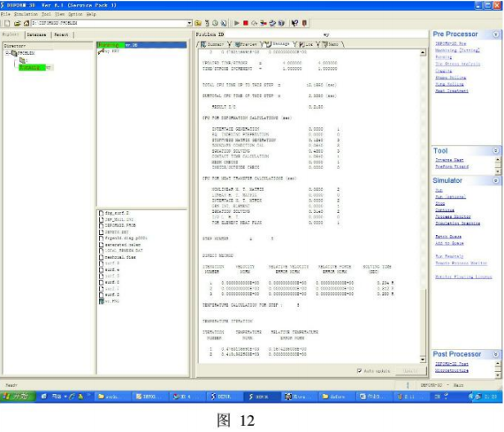Click the Simulation Graphics link

(x=458, y=224)
